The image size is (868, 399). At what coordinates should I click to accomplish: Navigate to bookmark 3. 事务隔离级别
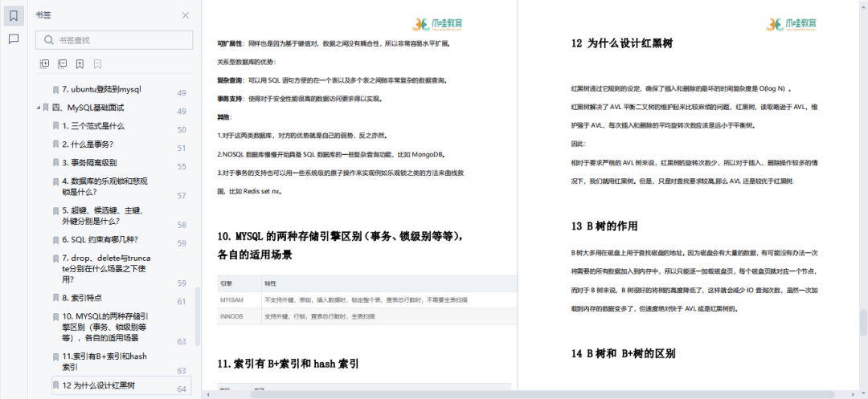[x=90, y=162]
